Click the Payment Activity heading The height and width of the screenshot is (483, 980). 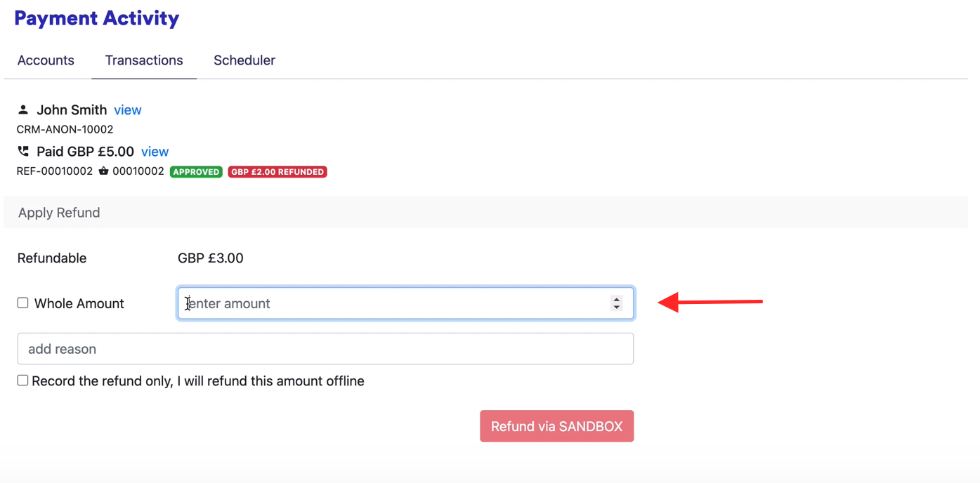pyautogui.click(x=96, y=18)
